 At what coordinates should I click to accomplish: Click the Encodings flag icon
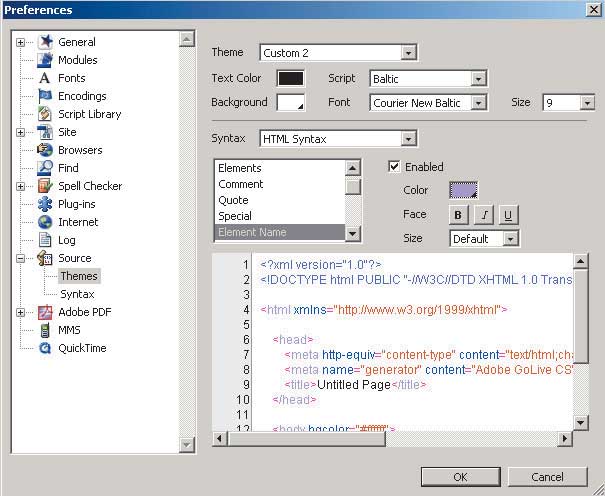pyautogui.click(x=45, y=96)
